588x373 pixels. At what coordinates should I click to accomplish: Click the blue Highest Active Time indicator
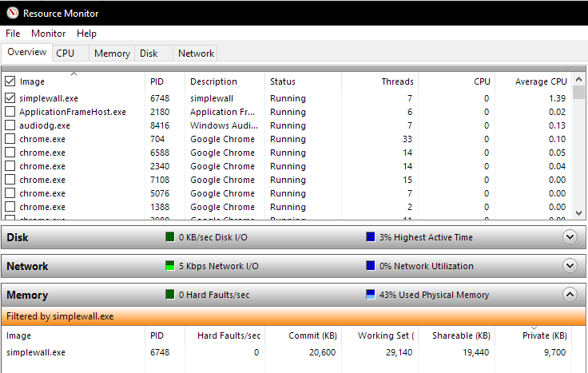click(x=371, y=237)
